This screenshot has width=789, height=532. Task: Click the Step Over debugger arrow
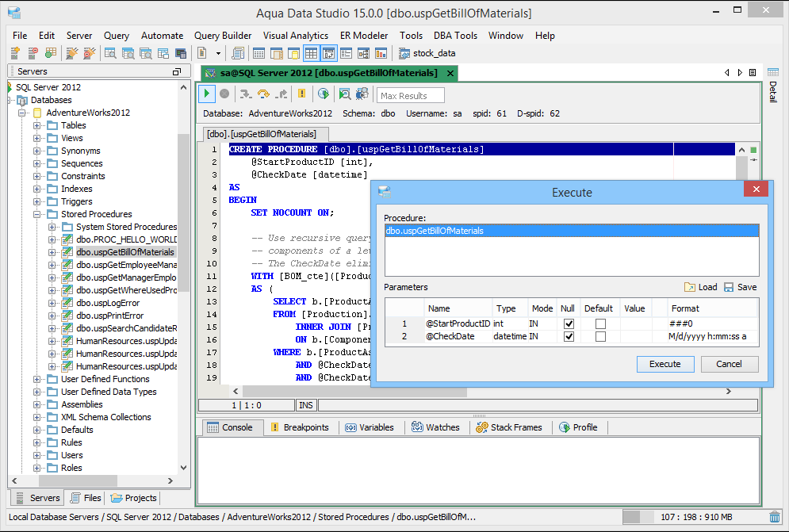(x=263, y=94)
